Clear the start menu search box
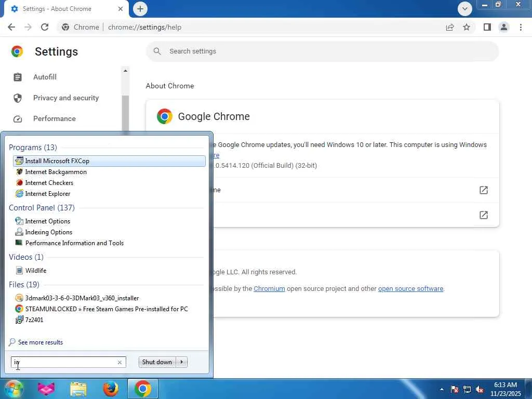The width and height of the screenshot is (532, 399). tap(119, 362)
